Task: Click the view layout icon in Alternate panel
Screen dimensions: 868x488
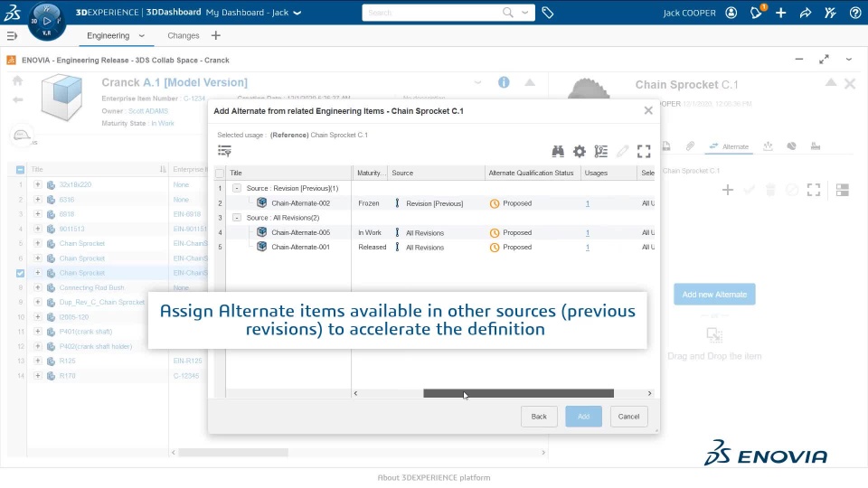Action: [x=843, y=191]
